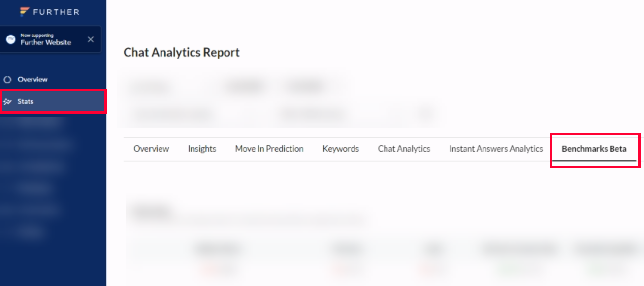The height and width of the screenshot is (286, 644).
Task: Select the Stats label in sidebar
Action: point(26,102)
